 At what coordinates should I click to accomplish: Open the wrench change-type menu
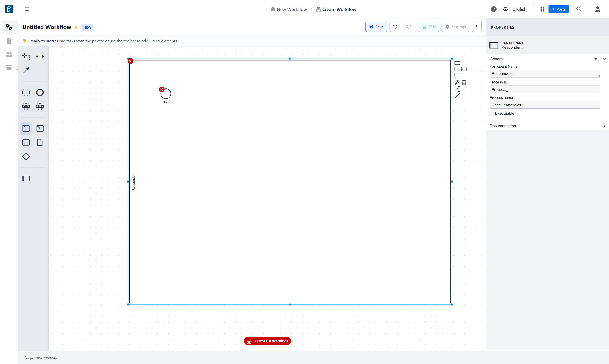[x=457, y=82]
